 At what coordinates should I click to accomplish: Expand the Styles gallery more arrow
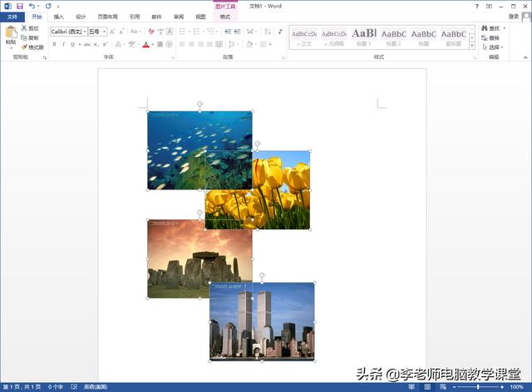point(472,46)
